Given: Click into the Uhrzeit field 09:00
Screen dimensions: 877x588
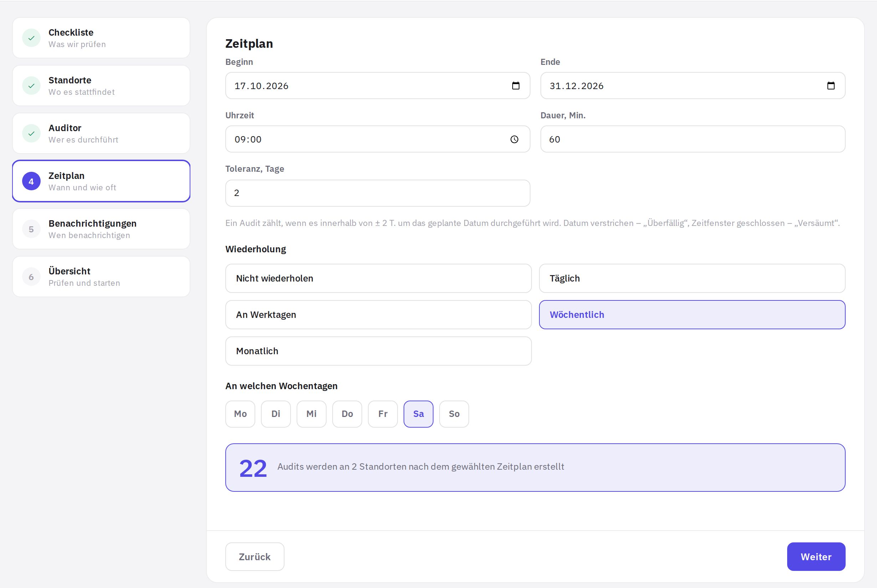Looking at the screenshot, I should click(x=378, y=139).
